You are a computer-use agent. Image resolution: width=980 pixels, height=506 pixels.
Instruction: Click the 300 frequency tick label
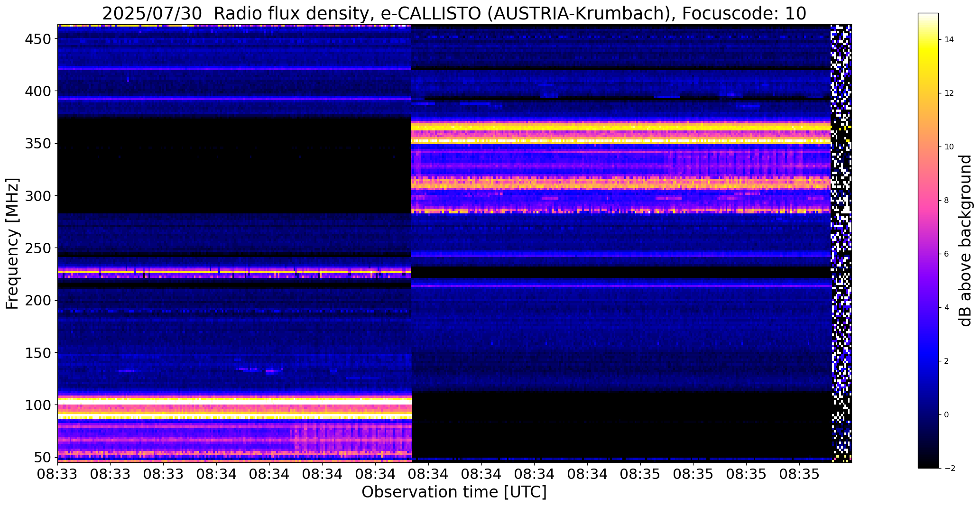(x=37, y=196)
